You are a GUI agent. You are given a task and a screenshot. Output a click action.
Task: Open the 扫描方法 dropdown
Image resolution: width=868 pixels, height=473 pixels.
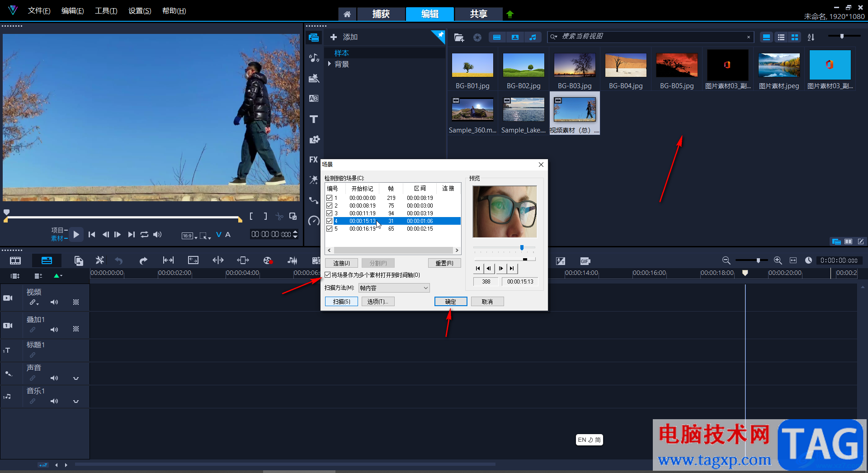394,288
